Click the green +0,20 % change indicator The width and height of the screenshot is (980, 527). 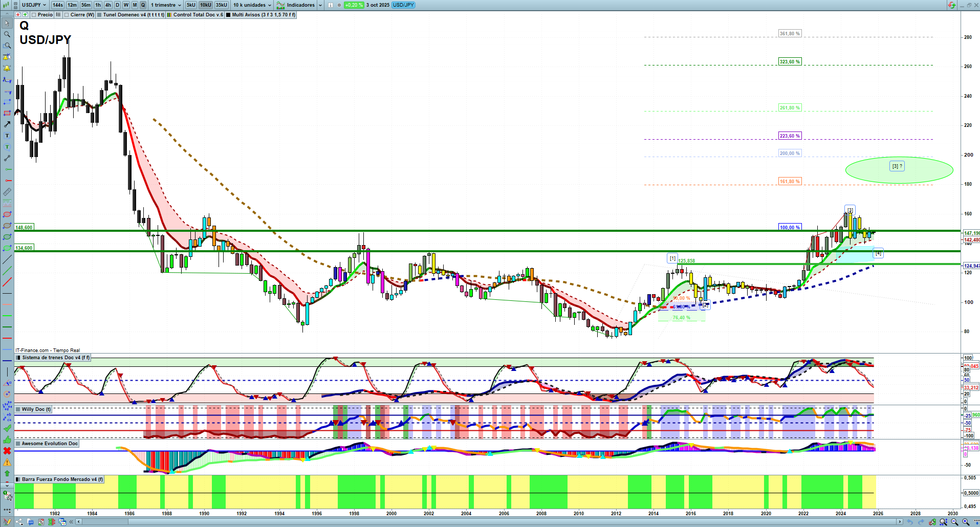click(x=354, y=5)
